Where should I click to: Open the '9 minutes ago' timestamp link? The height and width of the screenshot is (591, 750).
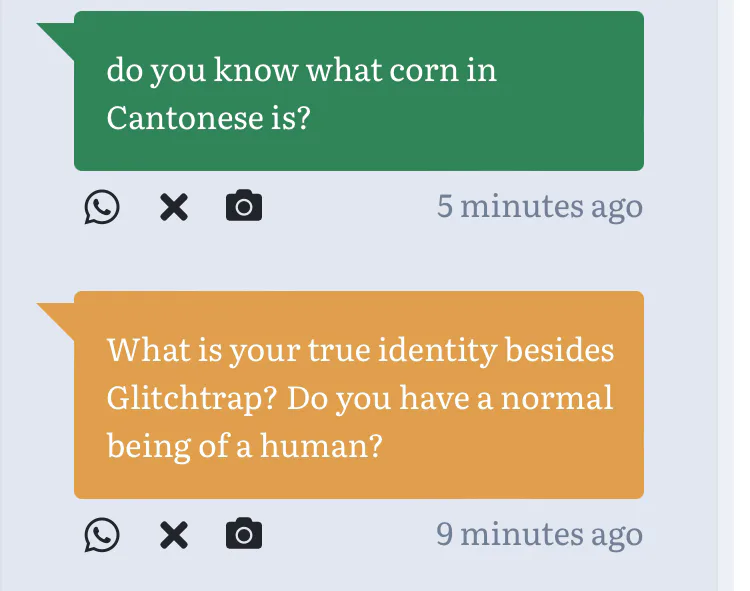539,535
